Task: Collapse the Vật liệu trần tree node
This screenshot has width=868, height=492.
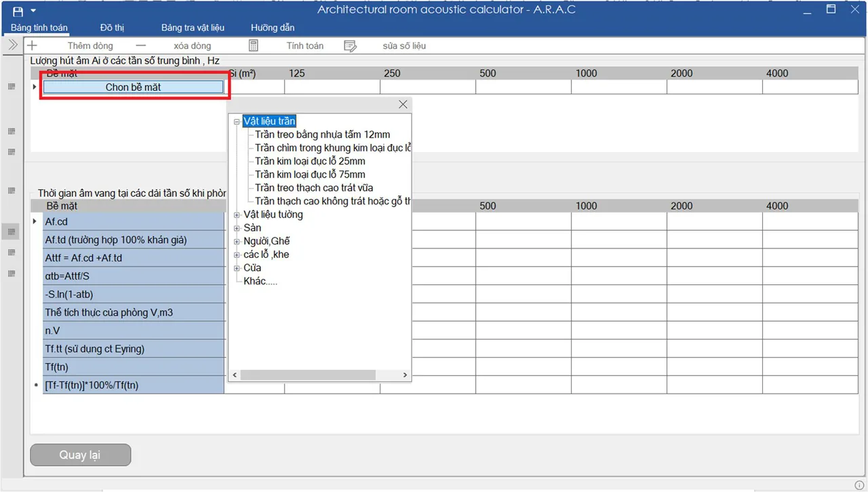Action: (x=237, y=121)
